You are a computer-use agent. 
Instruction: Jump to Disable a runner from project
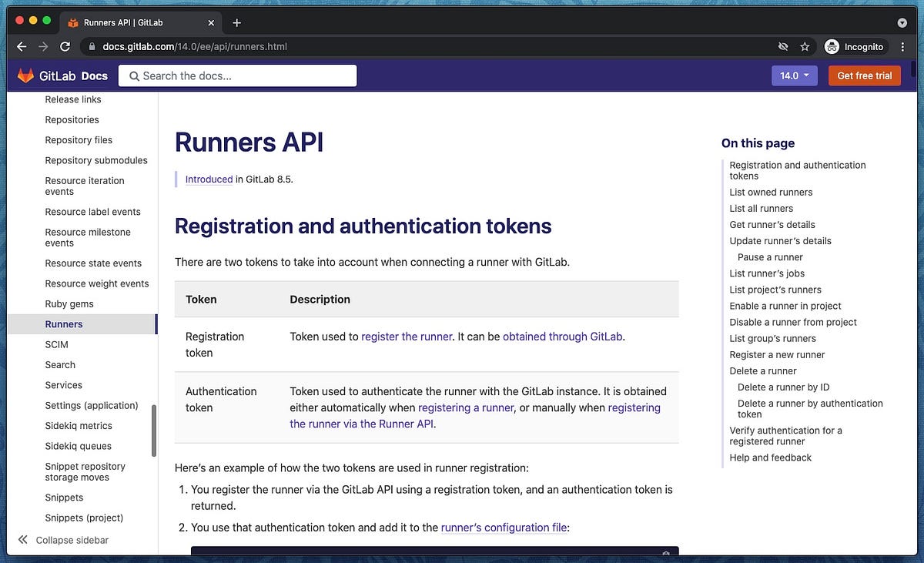click(x=793, y=322)
